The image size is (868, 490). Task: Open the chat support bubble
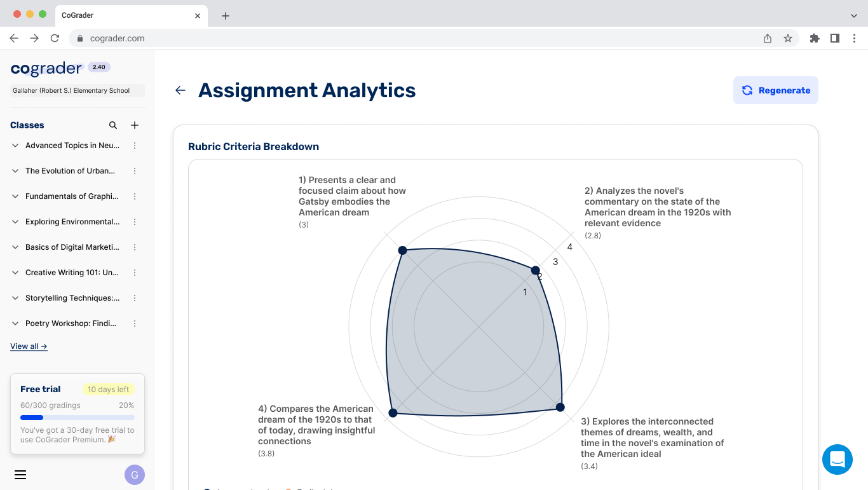[837, 459]
